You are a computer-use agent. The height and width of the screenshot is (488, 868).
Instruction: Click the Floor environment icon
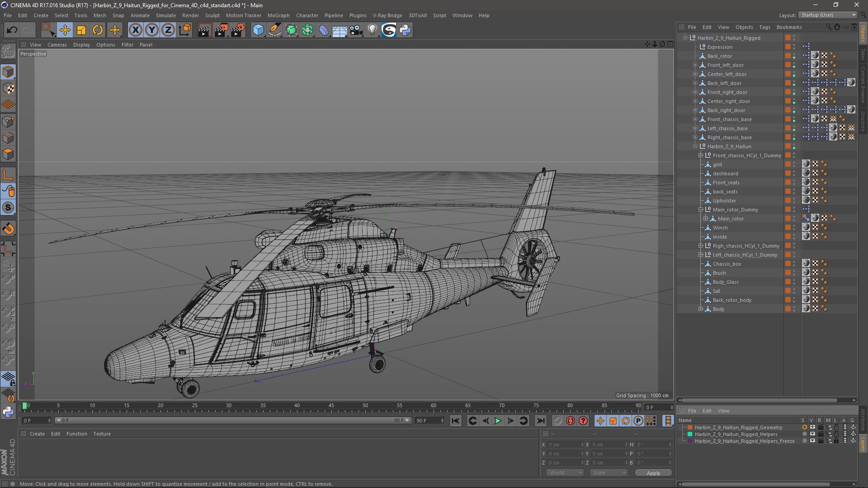[340, 30]
